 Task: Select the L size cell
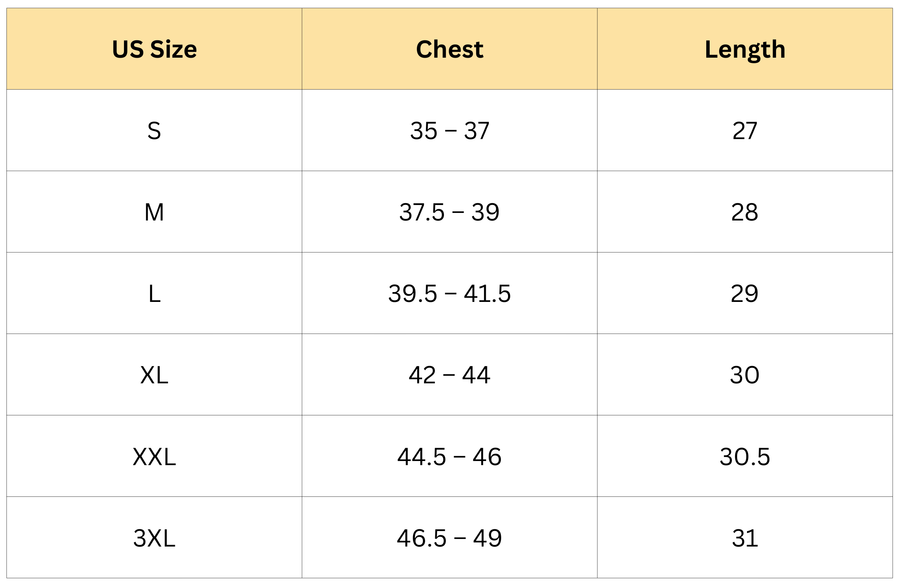click(154, 294)
